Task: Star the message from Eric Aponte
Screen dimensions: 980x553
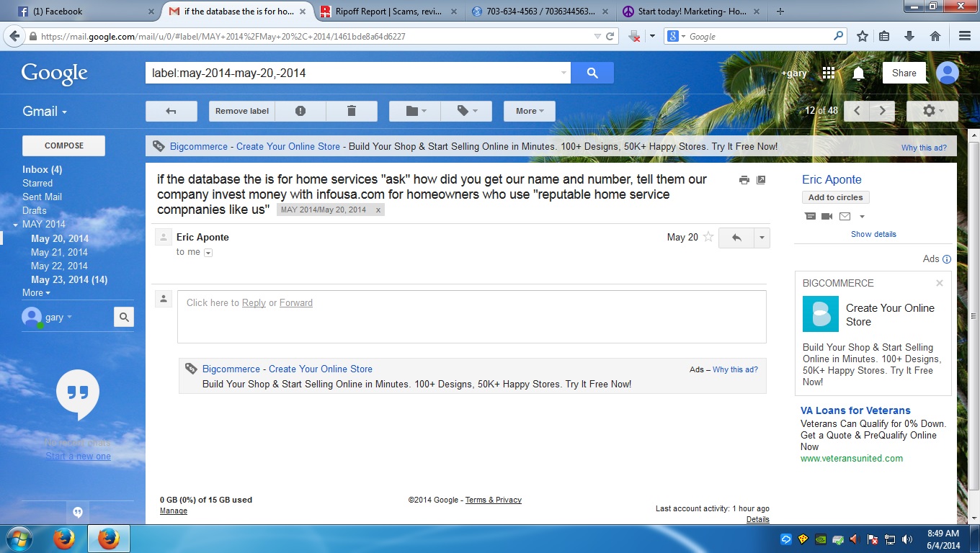Action: pyautogui.click(x=708, y=237)
